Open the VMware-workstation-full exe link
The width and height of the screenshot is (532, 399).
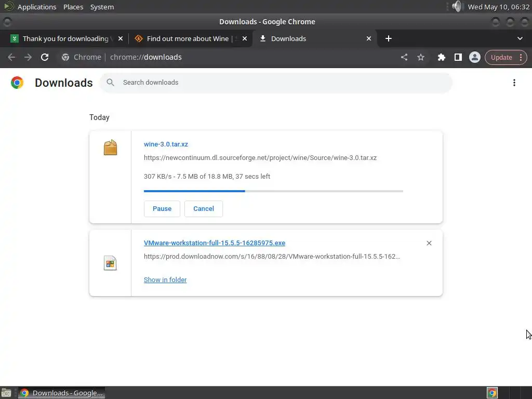click(215, 243)
